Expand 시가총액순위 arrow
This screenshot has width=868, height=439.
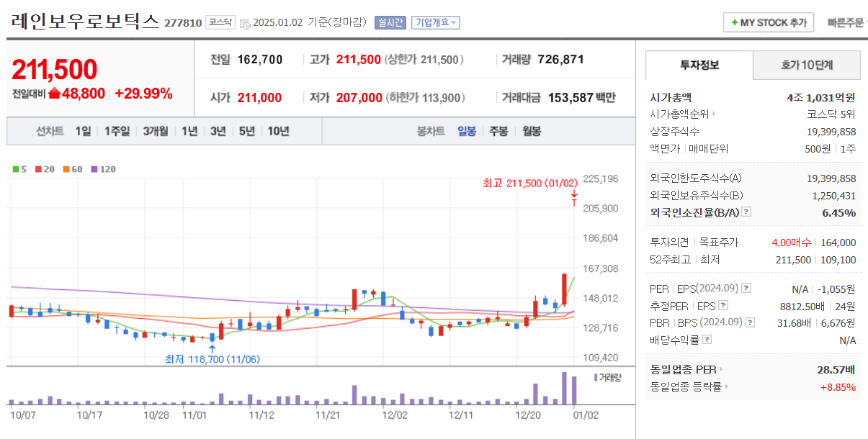click(715, 114)
